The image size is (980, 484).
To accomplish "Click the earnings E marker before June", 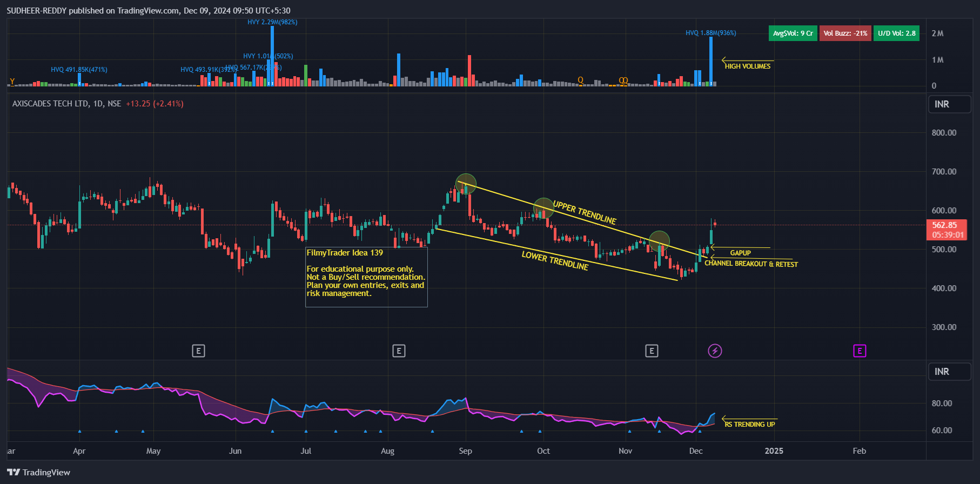I will (x=198, y=351).
